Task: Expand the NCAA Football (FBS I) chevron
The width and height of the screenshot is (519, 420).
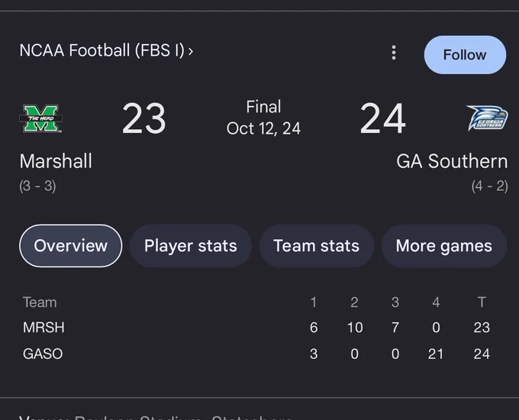Action: point(191,51)
